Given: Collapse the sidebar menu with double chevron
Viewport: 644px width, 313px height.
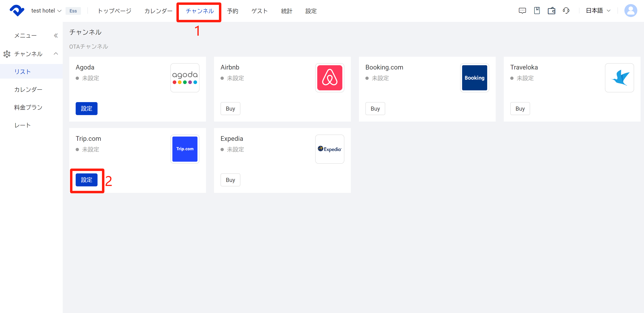Looking at the screenshot, I should 56,36.
